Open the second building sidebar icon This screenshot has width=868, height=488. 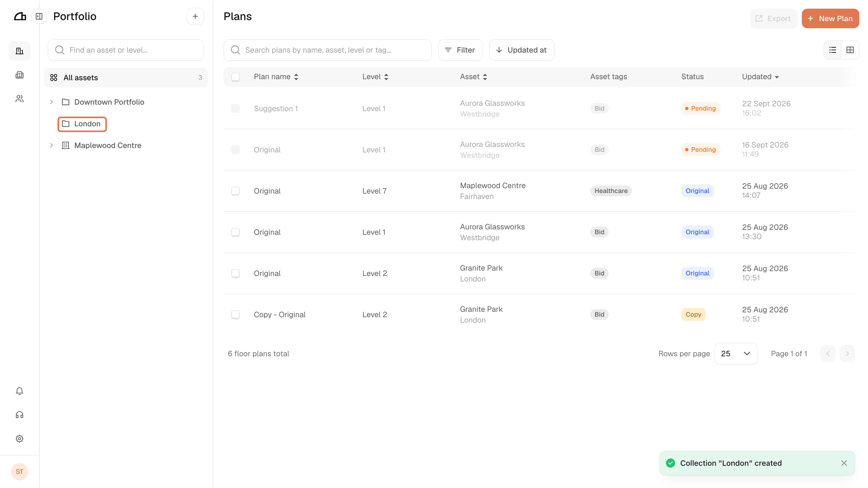[x=20, y=75]
